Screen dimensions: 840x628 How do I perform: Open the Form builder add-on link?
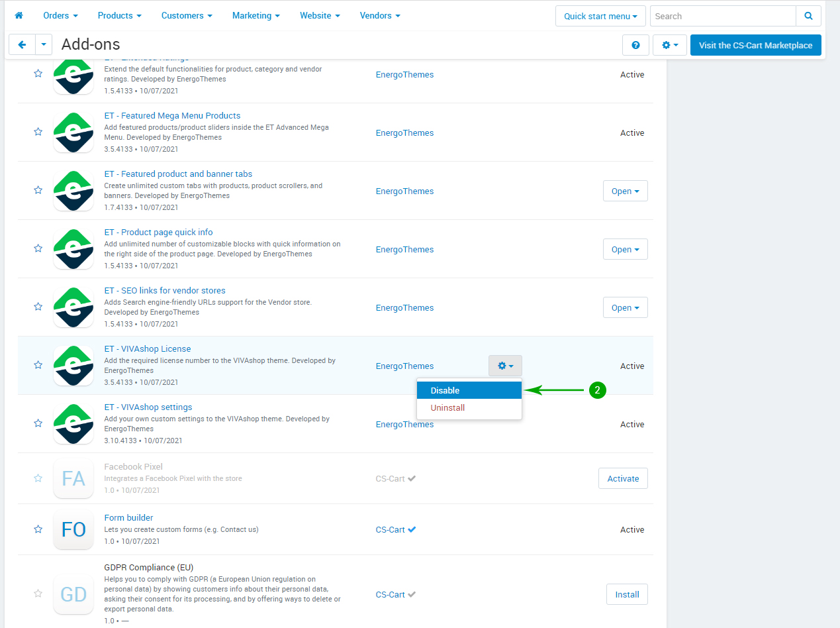point(128,518)
